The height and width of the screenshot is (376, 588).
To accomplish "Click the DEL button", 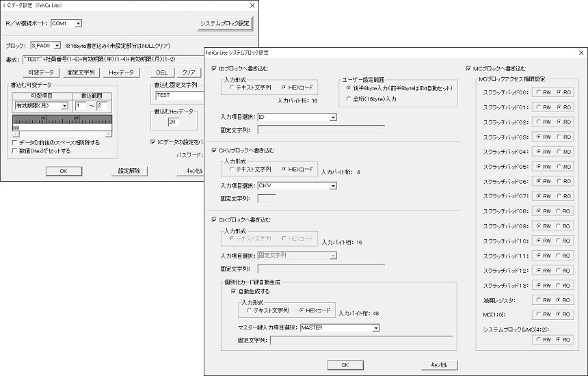I will (x=161, y=72).
